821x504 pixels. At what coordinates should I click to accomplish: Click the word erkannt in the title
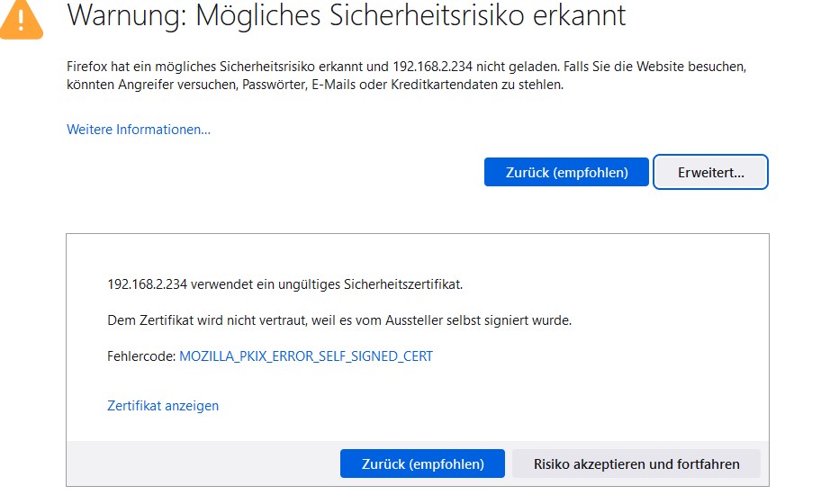click(579, 14)
